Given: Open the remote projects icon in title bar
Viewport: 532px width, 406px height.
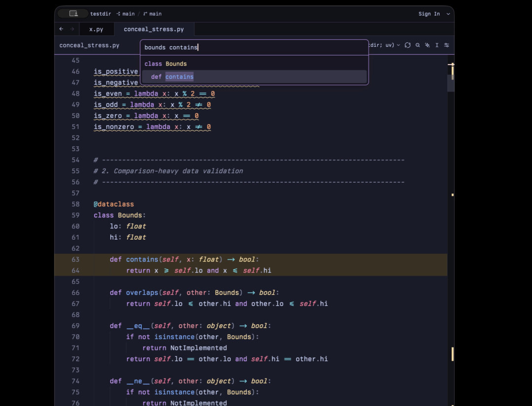Looking at the screenshot, I should click(x=73, y=14).
